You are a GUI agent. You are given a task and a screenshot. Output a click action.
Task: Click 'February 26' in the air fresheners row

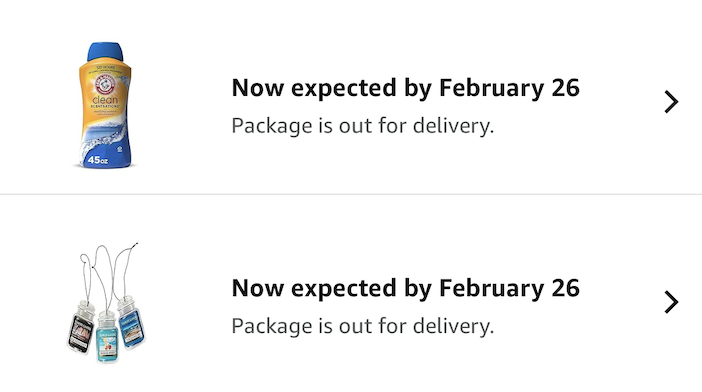coord(509,288)
